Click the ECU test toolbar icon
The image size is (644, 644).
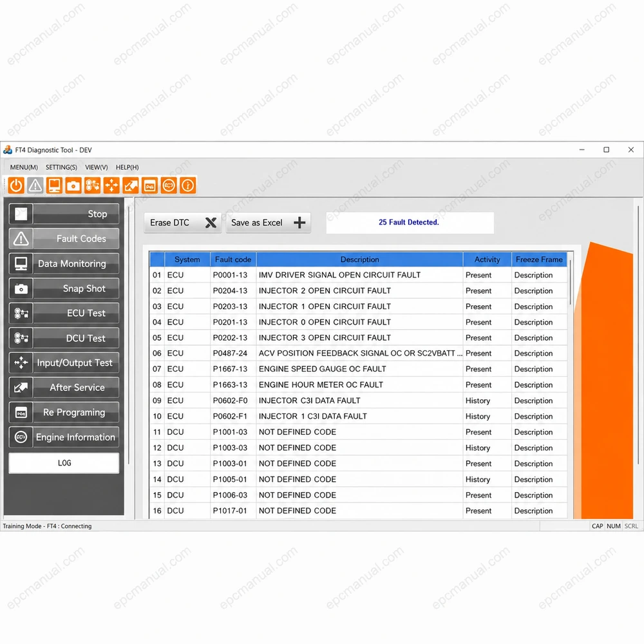point(92,185)
